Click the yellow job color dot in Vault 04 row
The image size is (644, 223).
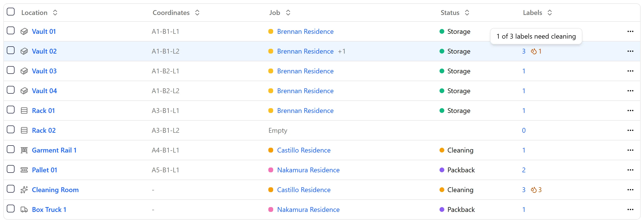(x=271, y=91)
